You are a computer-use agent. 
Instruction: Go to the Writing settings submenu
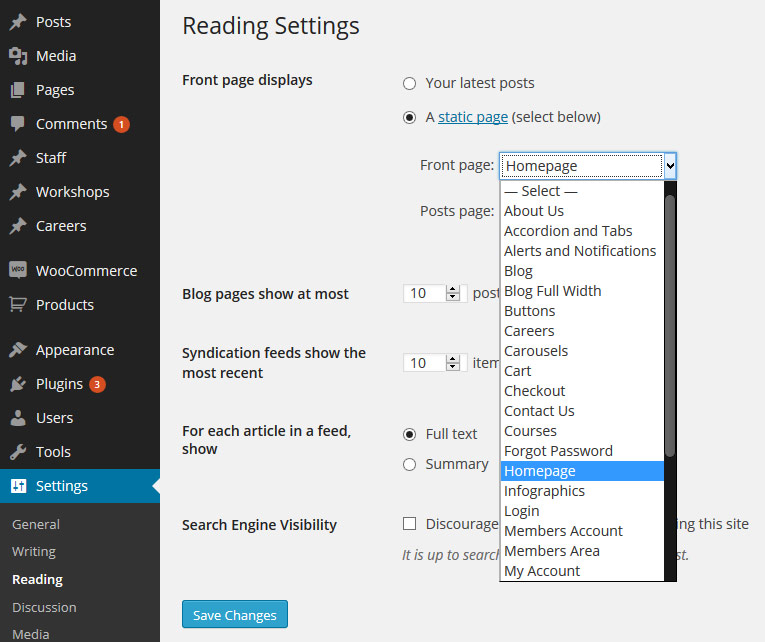[34, 552]
